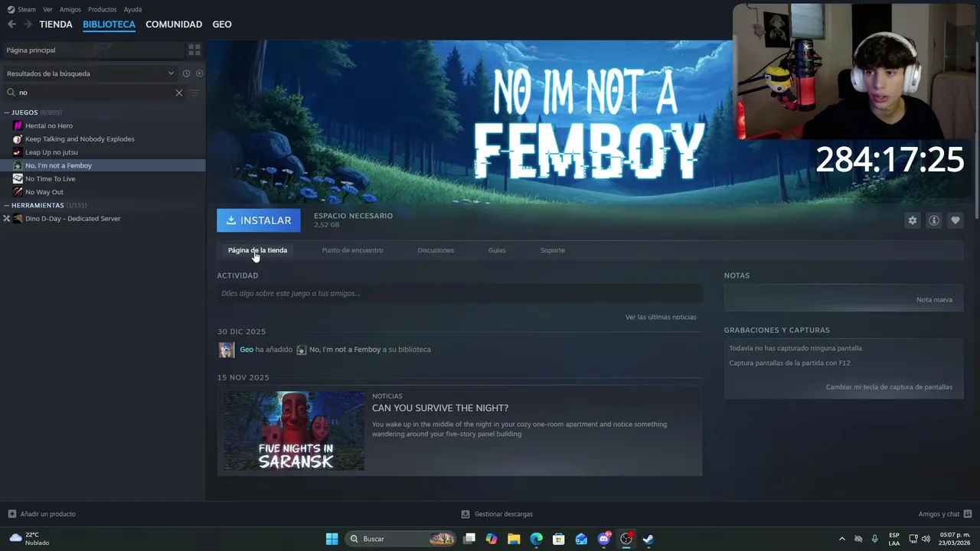Go forward with the right arrow
Image resolution: width=980 pixels, height=551 pixels.
(x=28, y=24)
